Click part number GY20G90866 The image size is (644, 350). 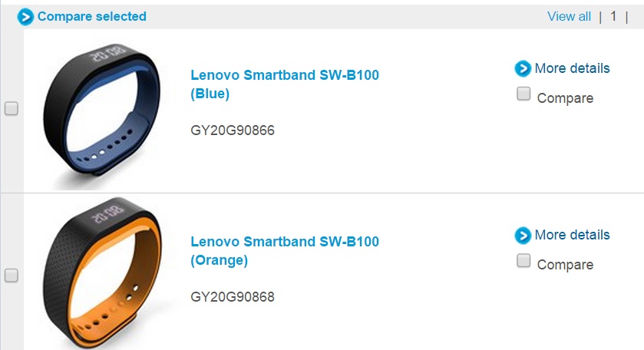[233, 130]
